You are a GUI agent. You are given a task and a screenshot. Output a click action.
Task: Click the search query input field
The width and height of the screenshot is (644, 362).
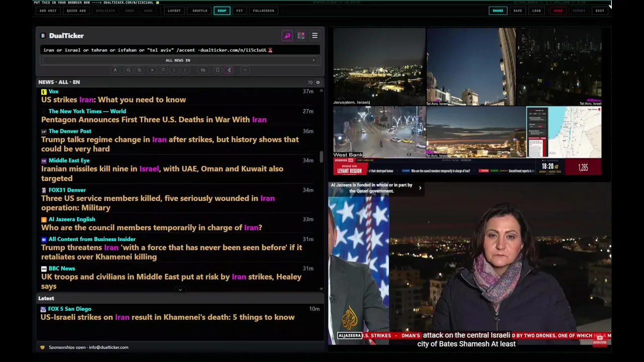point(180,50)
